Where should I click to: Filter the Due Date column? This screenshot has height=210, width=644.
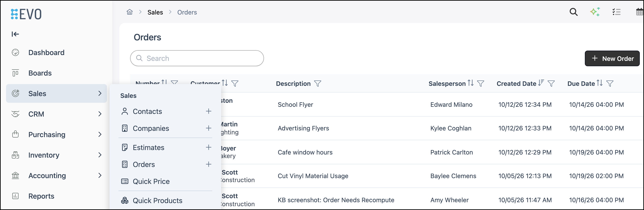[610, 83]
